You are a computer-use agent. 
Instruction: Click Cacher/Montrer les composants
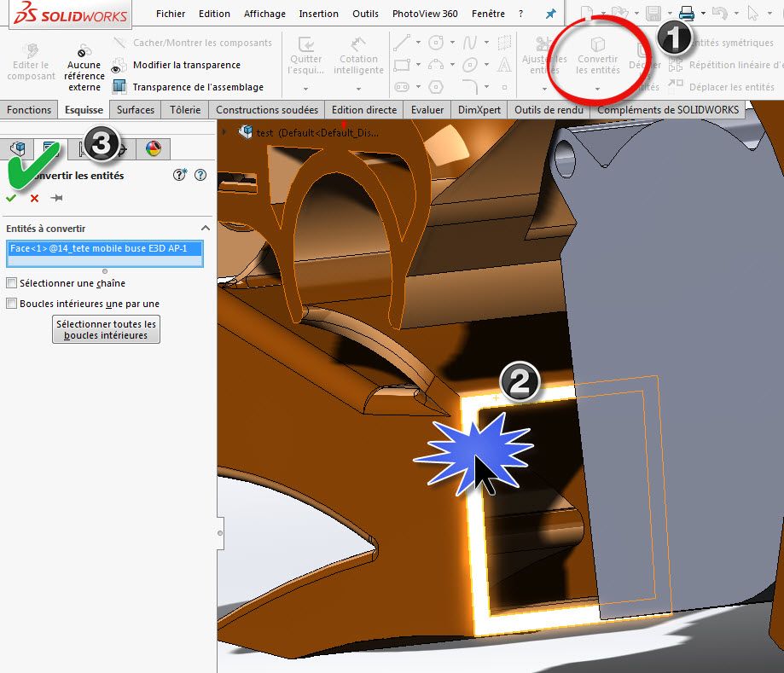pos(193,43)
